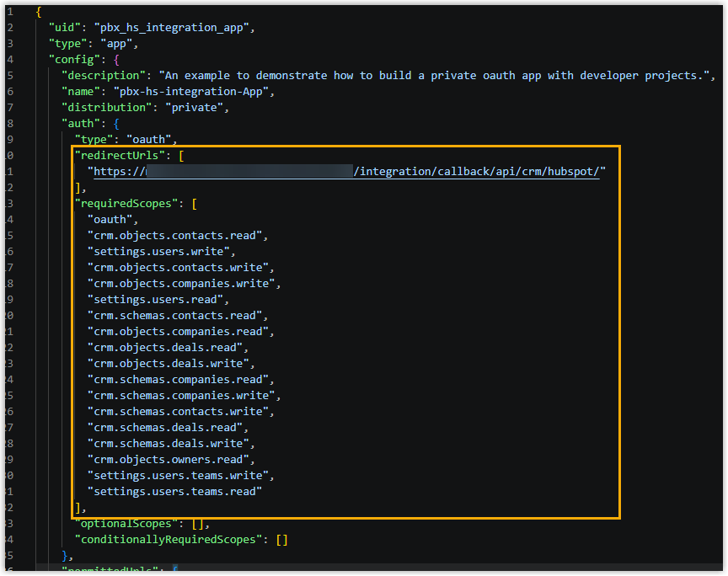Select "crm.objects.deals.write" scope
This screenshot has width=728, height=576.
coord(169,364)
